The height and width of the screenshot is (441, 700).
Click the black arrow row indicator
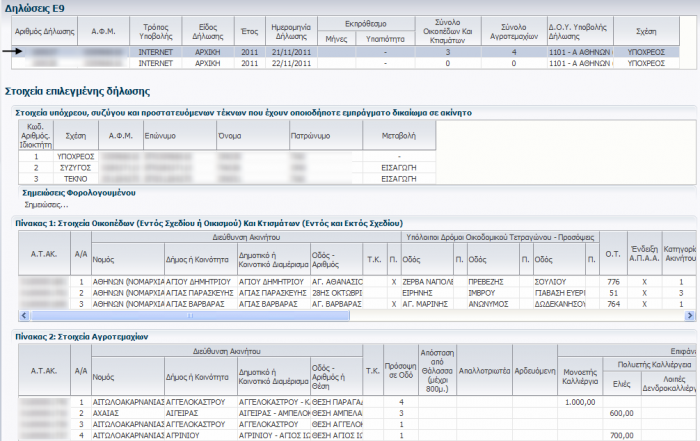pyautogui.click(x=11, y=50)
